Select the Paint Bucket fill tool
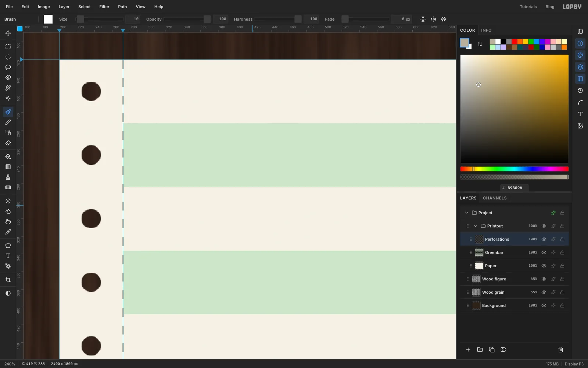The image size is (588, 368). pyautogui.click(x=8, y=156)
